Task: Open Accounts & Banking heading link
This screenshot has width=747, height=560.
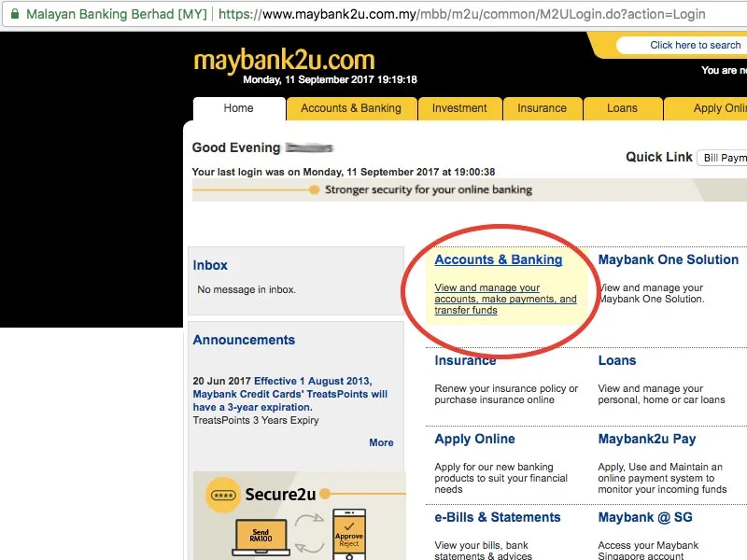Action: [499, 259]
